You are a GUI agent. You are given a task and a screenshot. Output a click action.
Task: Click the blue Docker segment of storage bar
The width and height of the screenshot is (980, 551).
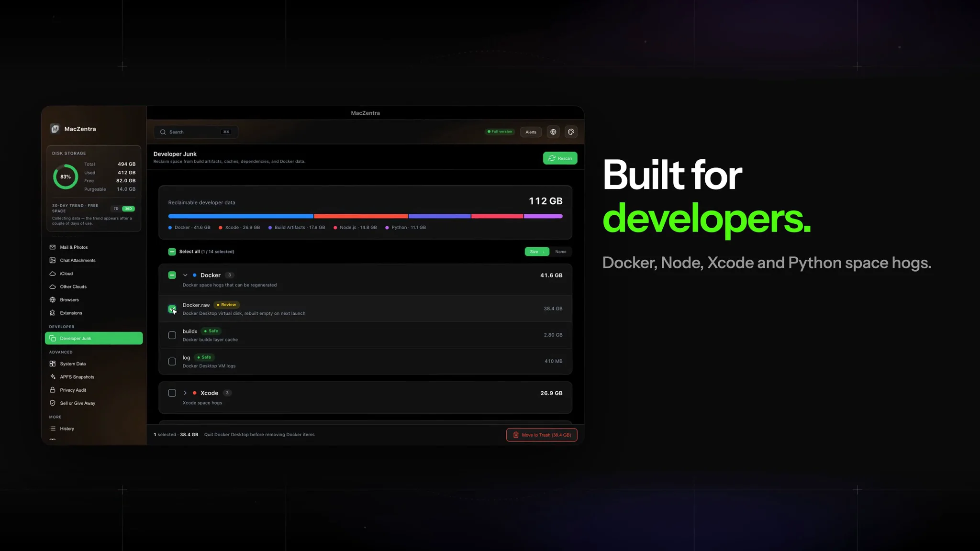(241, 216)
